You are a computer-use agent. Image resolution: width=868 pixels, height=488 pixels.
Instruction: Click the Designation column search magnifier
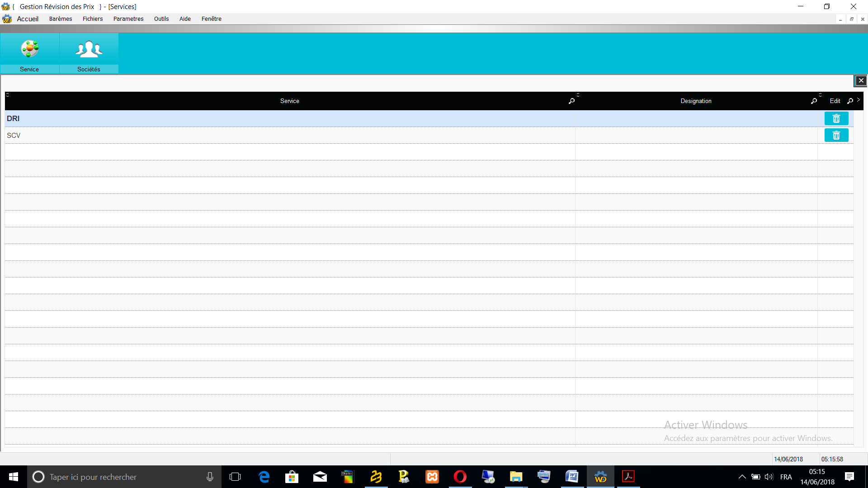coord(814,101)
